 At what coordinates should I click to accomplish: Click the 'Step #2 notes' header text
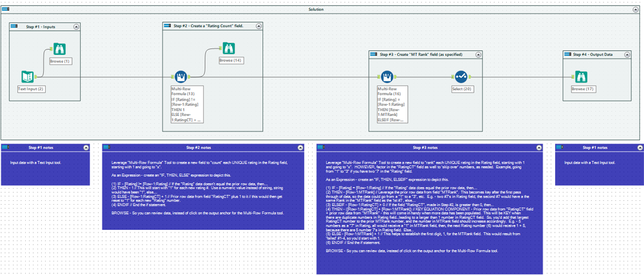pyautogui.click(x=200, y=147)
